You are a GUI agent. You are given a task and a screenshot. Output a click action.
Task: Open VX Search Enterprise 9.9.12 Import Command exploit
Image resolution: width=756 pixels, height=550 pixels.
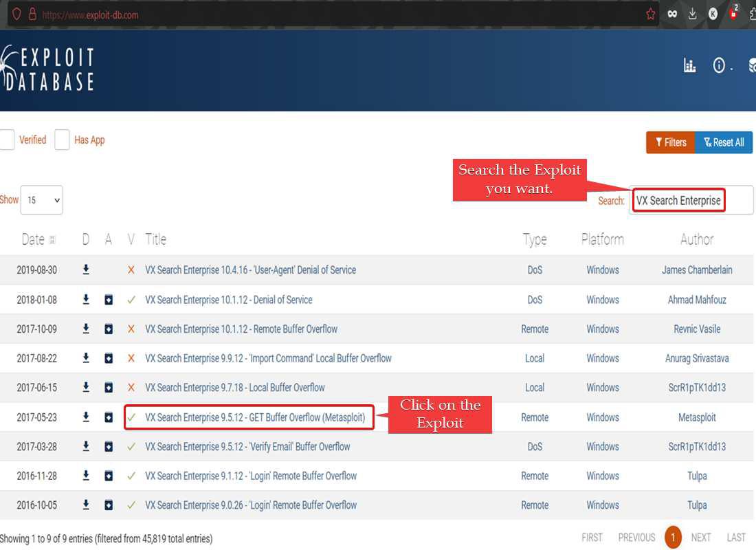coord(268,358)
